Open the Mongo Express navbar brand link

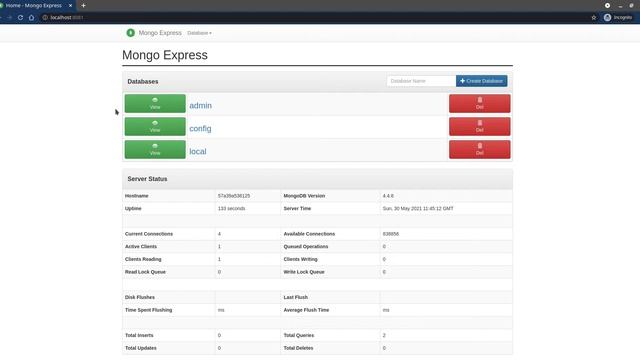pos(160,33)
